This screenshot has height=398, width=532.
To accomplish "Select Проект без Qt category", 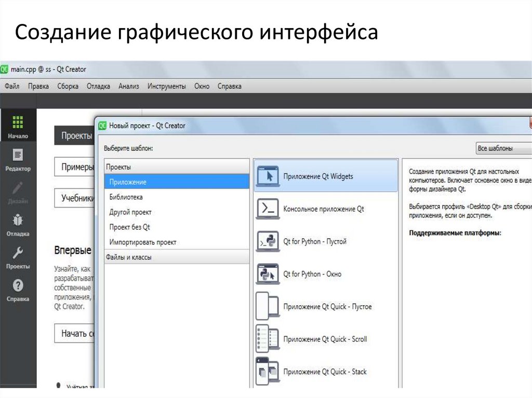I will [x=177, y=227].
